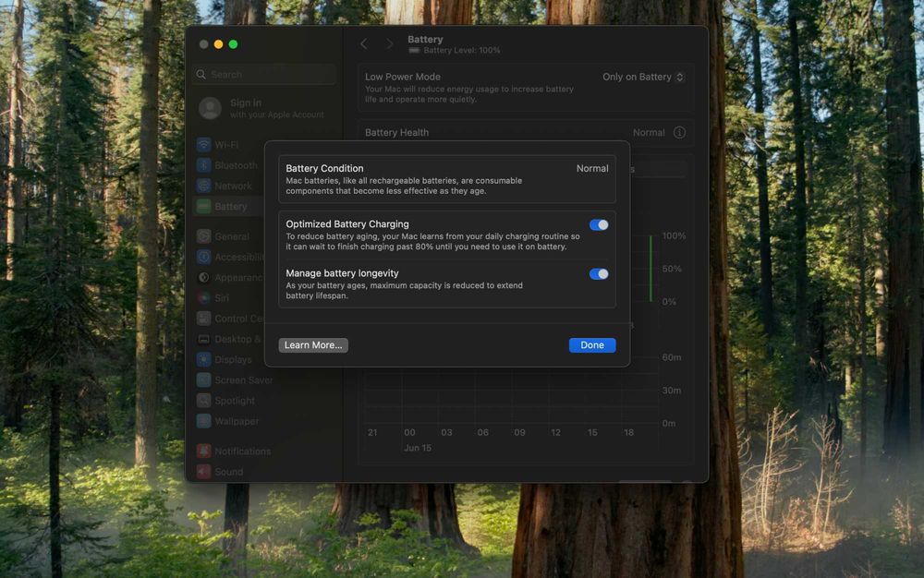Select the Wi-Fi sidebar icon
924x578 pixels.
click(204, 145)
